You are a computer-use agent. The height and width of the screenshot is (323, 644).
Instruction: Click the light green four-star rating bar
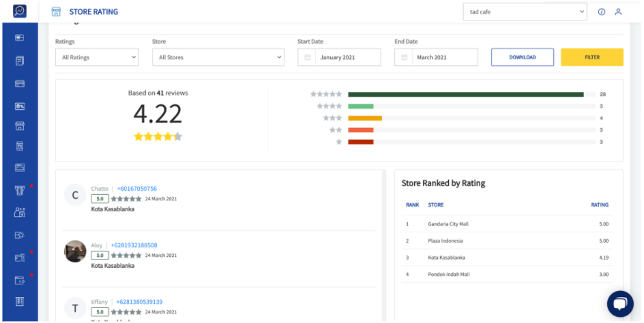click(x=361, y=106)
